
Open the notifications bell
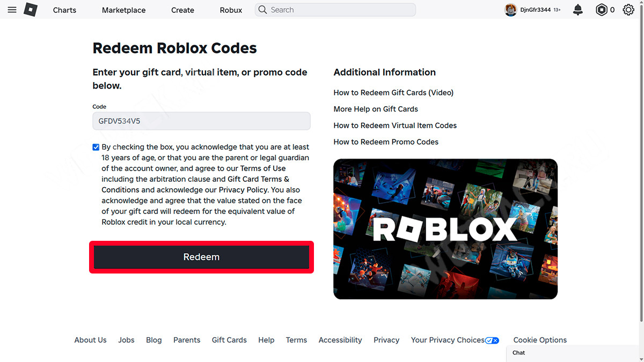coord(578,10)
